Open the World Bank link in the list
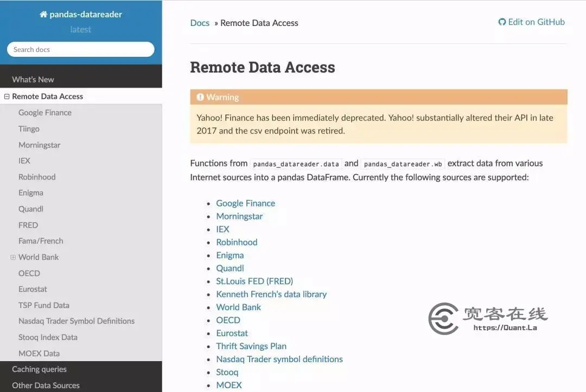 click(238, 307)
